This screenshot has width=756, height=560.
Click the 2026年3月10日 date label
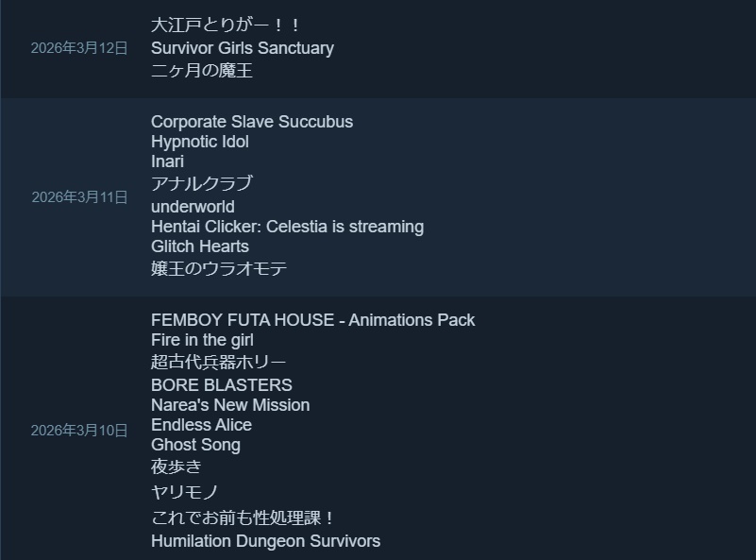pos(79,431)
